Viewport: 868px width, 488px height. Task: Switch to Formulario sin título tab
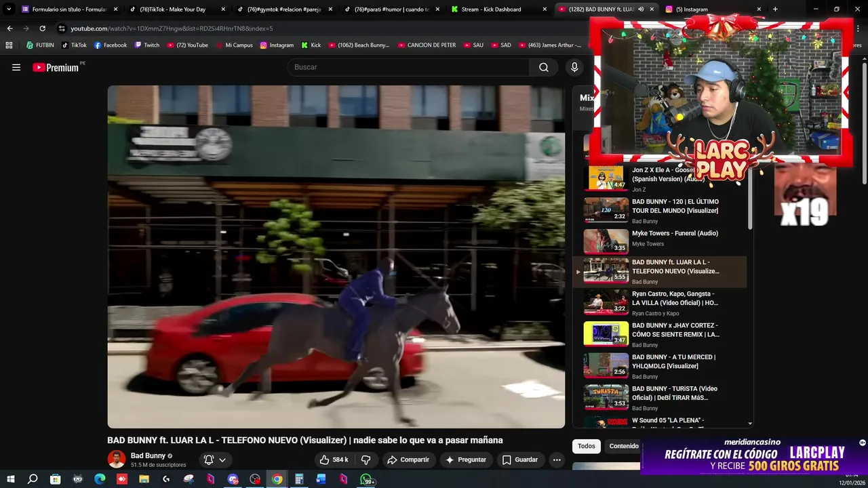71,9
